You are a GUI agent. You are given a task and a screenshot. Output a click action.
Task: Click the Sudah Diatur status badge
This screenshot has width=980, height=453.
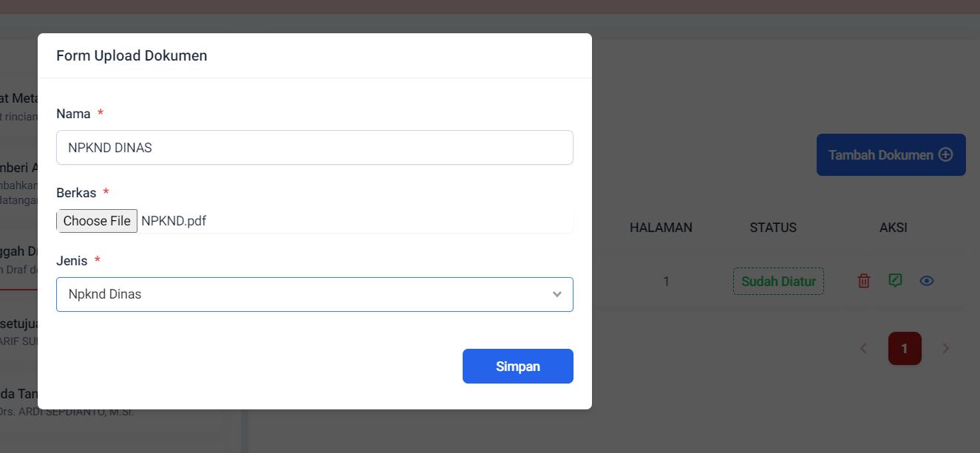click(x=778, y=281)
